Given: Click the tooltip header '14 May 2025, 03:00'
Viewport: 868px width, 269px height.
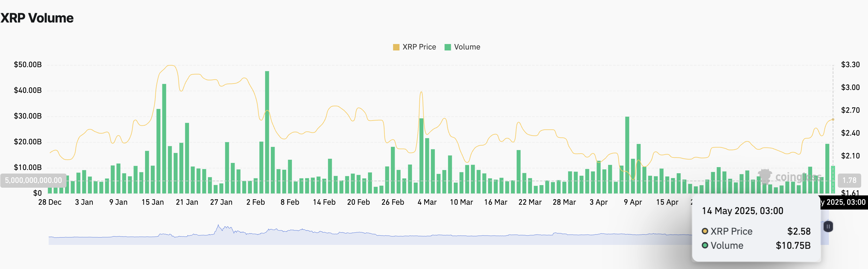Looking at the screenshot, I should (x=742, y=211).
